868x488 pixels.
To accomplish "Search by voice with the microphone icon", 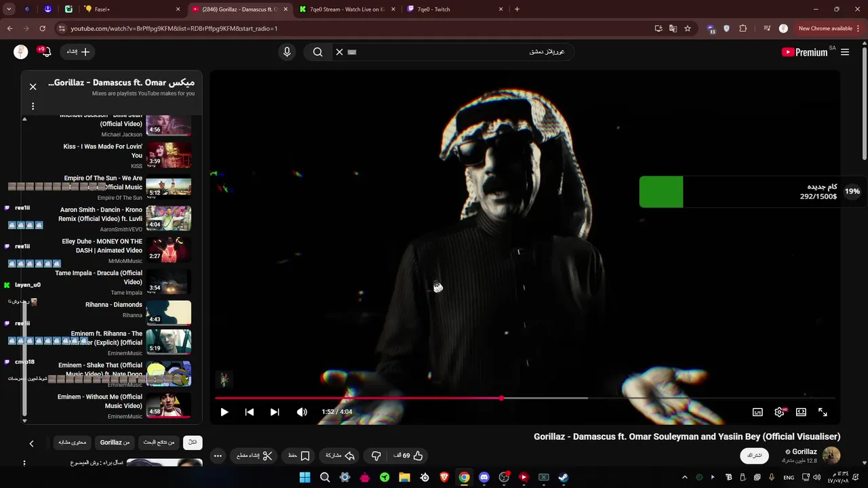I will tap(287, 52).
